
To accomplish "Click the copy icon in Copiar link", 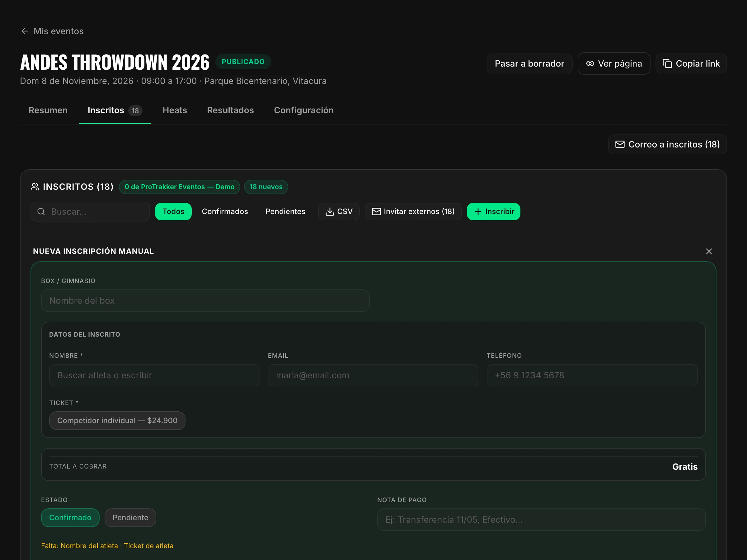I will click(x=667, y=63).
